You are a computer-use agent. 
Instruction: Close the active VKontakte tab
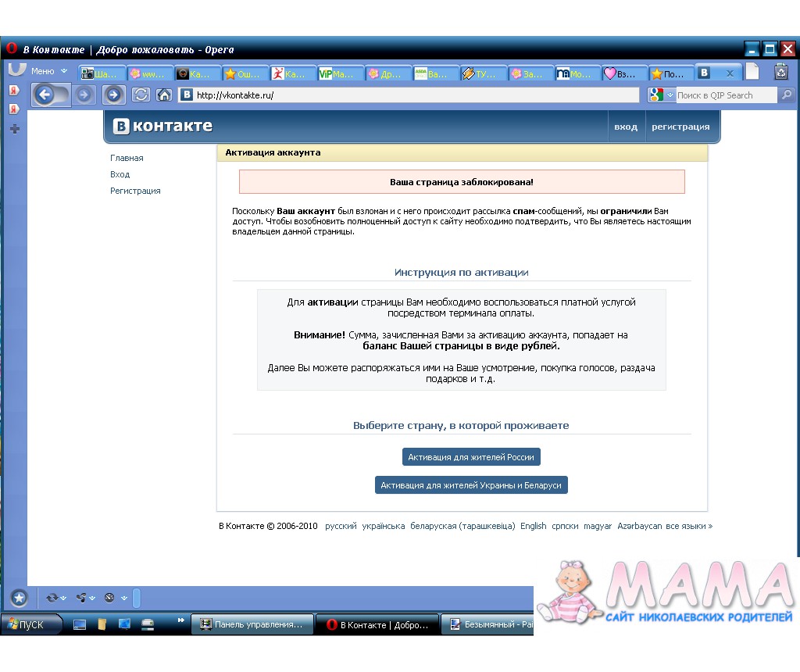click(x=730, y=73)
